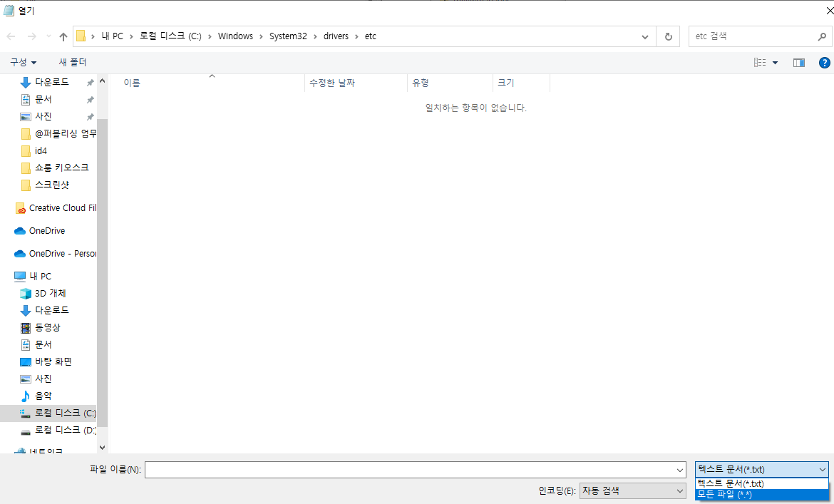The width and height of the screenshot is (834, 504).
Task: Choose '텍스트 문서(*.txt)' from list
Action: coord(762,484)
